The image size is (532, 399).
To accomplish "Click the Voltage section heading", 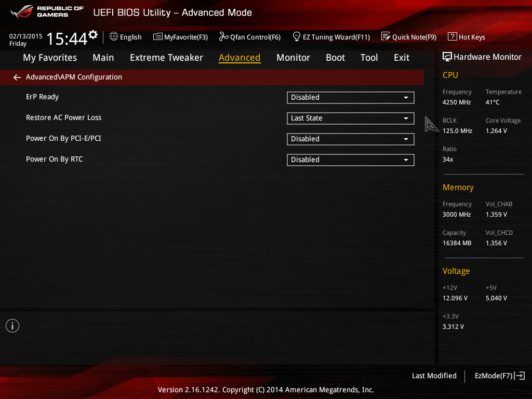I will (456, 271).
